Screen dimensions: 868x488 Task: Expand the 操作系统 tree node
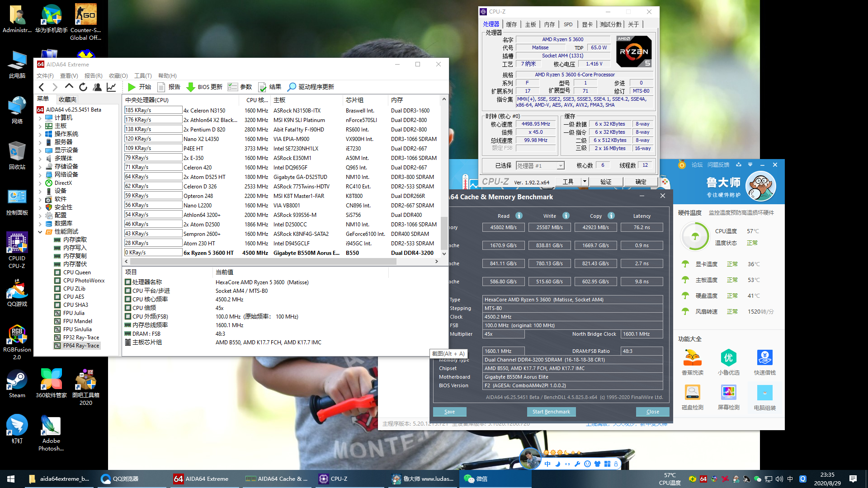pos(40,134)
